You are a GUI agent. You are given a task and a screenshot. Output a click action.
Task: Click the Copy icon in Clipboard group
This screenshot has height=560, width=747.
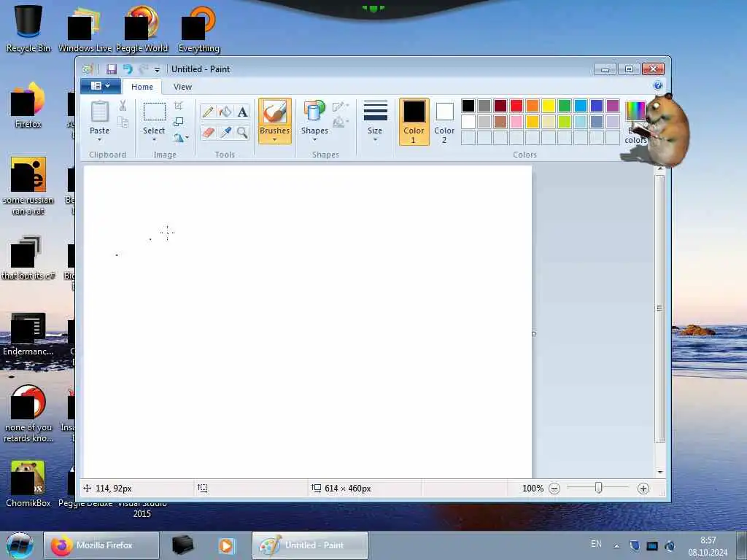pyautogui.click(x=123, y=122)
